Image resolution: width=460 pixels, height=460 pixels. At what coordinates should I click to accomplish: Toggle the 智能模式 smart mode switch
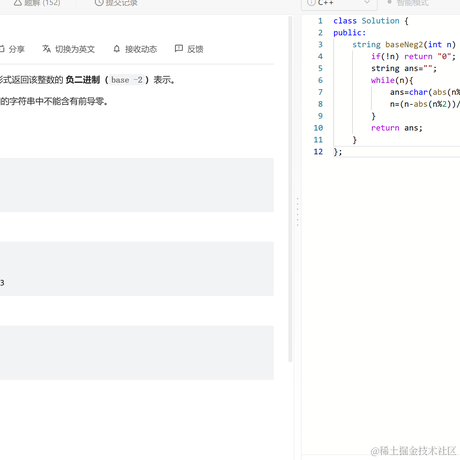[x=408, y=3]
